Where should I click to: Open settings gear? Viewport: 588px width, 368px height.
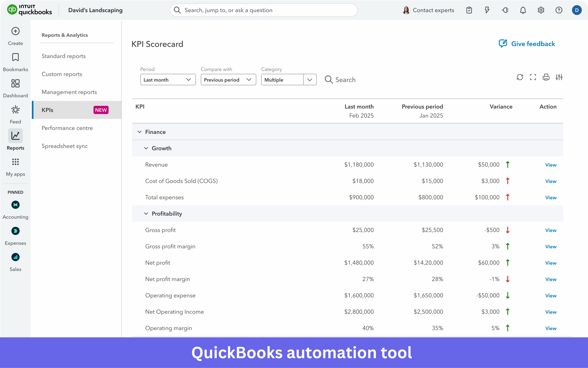(x=541, y=10)
